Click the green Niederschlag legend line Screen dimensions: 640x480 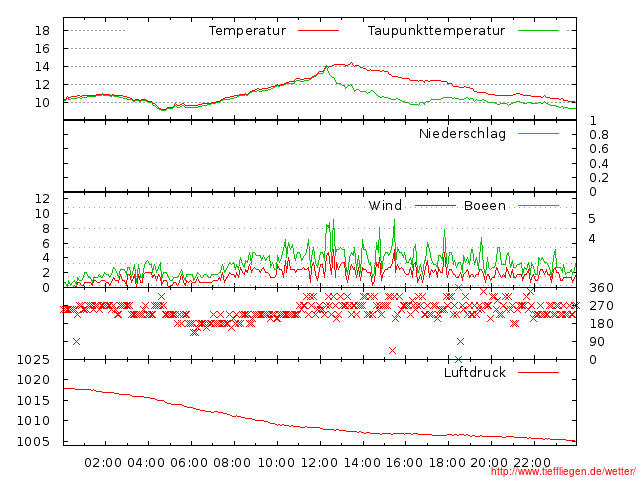pos(538,133)
